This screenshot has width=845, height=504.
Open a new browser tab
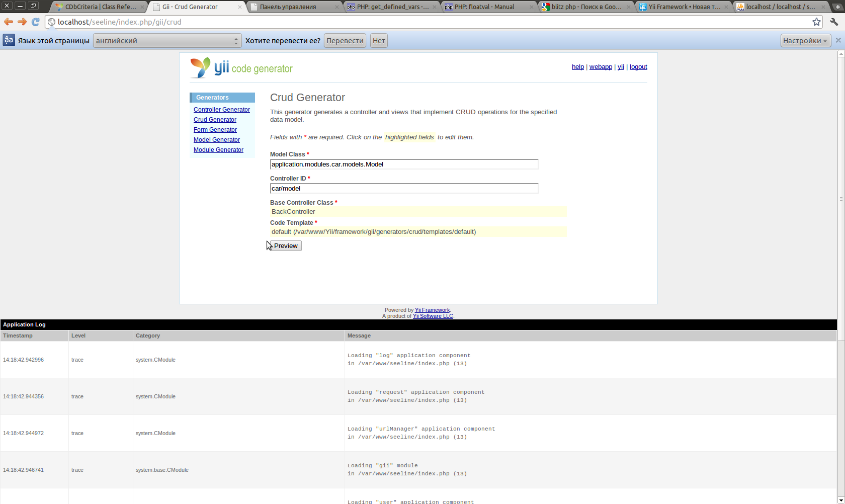pos(837,7)
